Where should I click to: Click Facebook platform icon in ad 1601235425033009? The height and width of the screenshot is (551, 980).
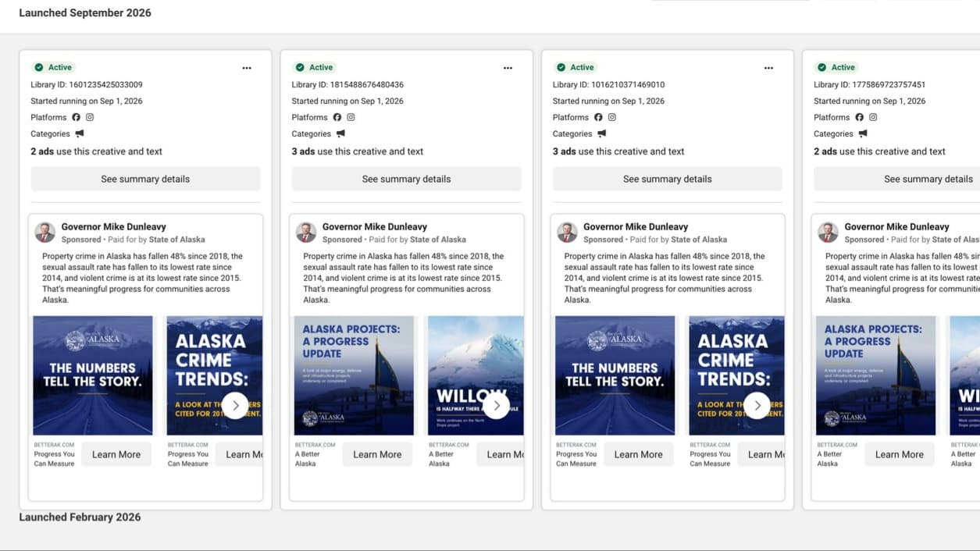[77, 117]
